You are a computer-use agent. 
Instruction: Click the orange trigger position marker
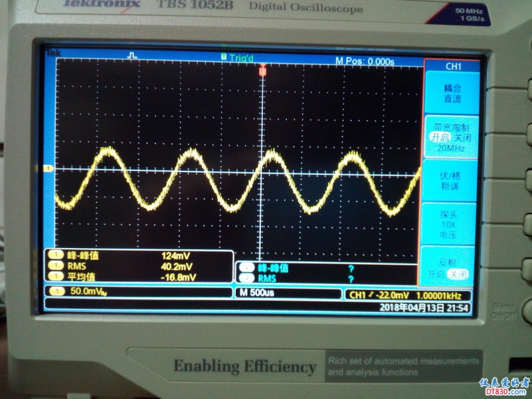point(263,70)
